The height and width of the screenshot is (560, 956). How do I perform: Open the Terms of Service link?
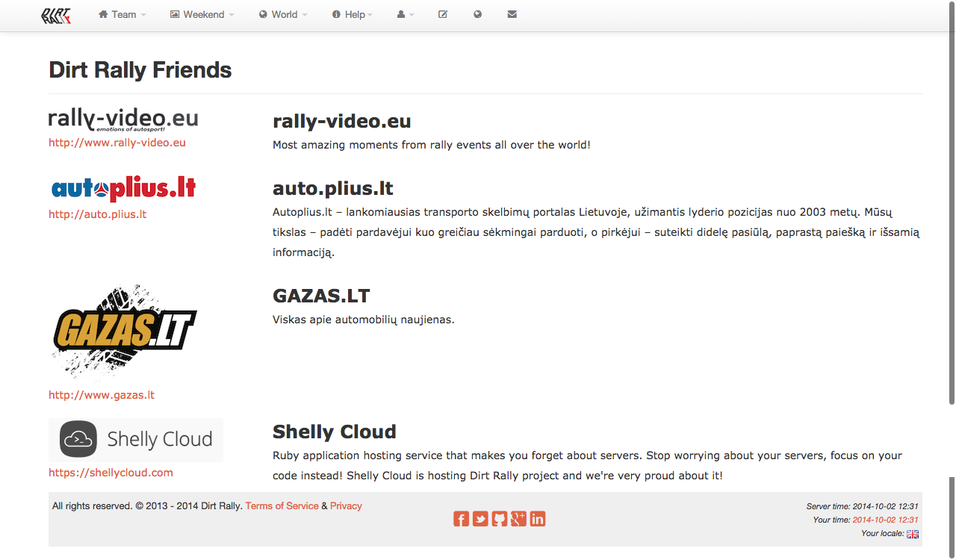[x=282, y=505]
